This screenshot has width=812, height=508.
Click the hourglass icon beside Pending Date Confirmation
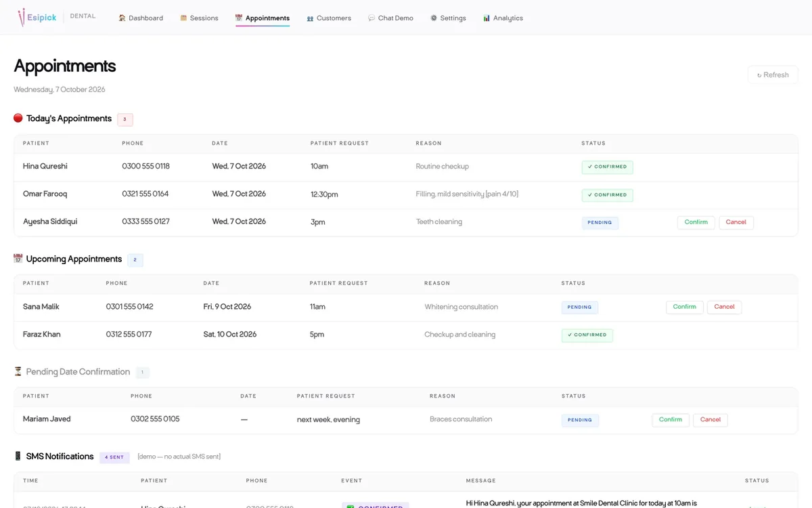click(x=18, y=372)
